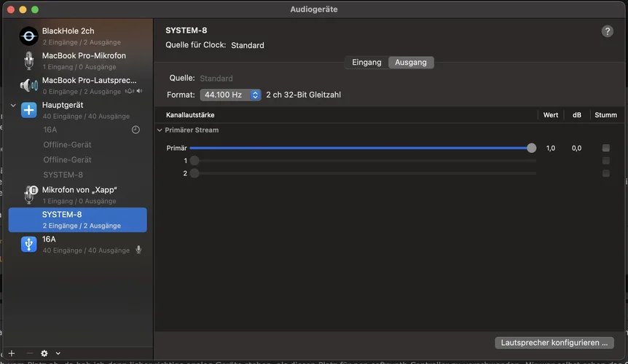This screenshot has height=364, width=628.
Task: Click the MacBook Pro-Mikrofon microphone icon
Action: coord(28,61)
